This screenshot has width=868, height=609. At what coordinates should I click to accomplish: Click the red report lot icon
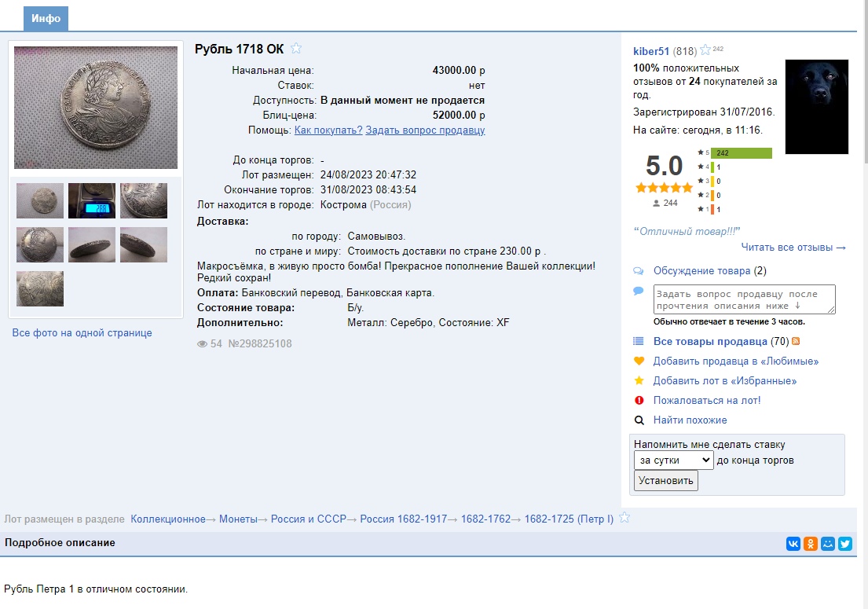pyautogui.click(x=639, y=401)
